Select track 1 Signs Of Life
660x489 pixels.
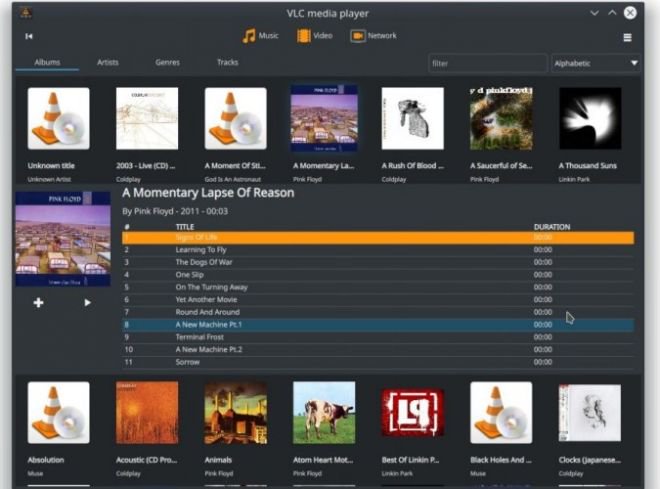(378, 237)
